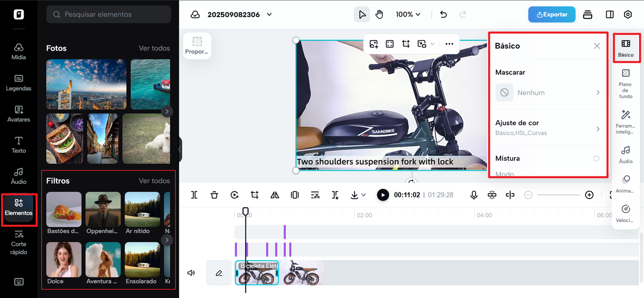The height and width of the screenshot is (298, 644).
Task: Delete the selected clip with trash icon
Action: [x=214, y=195]
